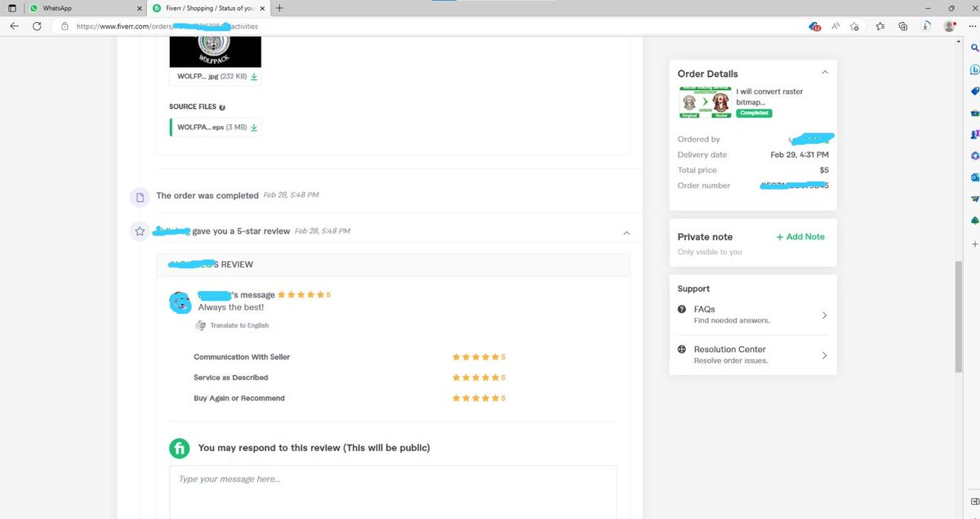Viewport: 980px width, 519px height.
Task: Click the 'Private note' heading
Action: click(705, 237)
